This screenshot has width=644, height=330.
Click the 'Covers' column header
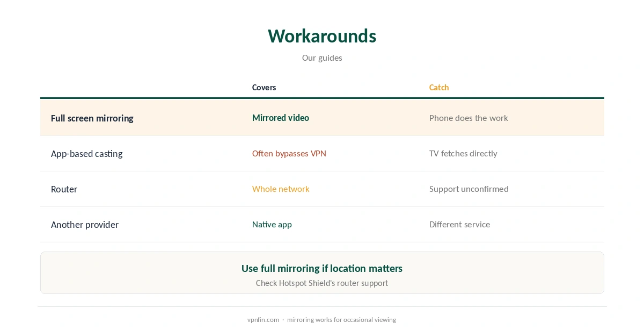pyautogui.click(x=264, y=88)
